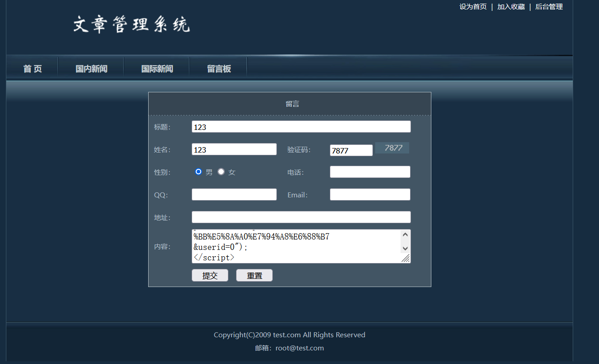
Task: Click the root@test.com footer email text
Action: [299, 348]
